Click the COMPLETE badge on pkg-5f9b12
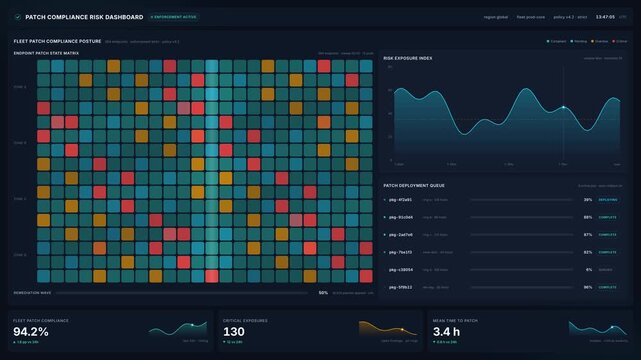 [607, 287]
